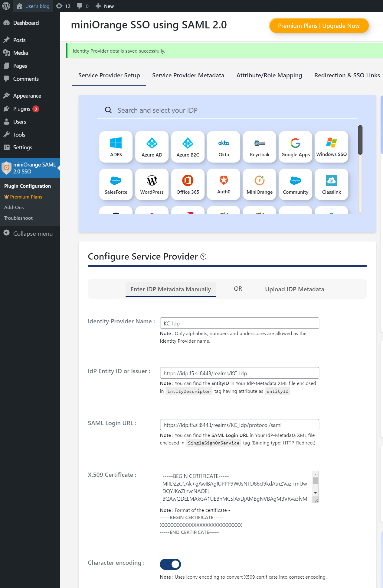Click the WordPress logo in admin bar
This screenshot has height=588, width=383.
tap(6, 6)
